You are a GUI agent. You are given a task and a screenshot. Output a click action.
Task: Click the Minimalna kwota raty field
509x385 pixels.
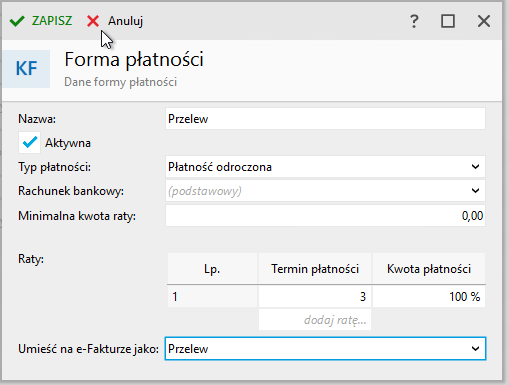point(325,216)
